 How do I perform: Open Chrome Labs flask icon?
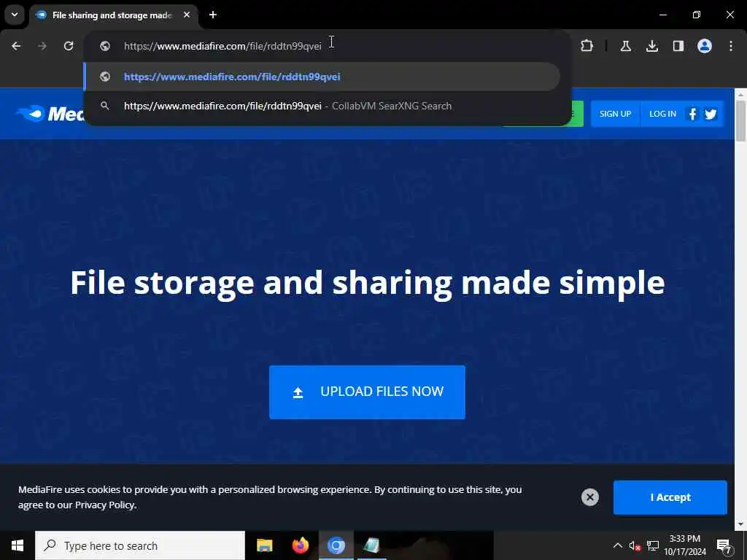point(625,46)
